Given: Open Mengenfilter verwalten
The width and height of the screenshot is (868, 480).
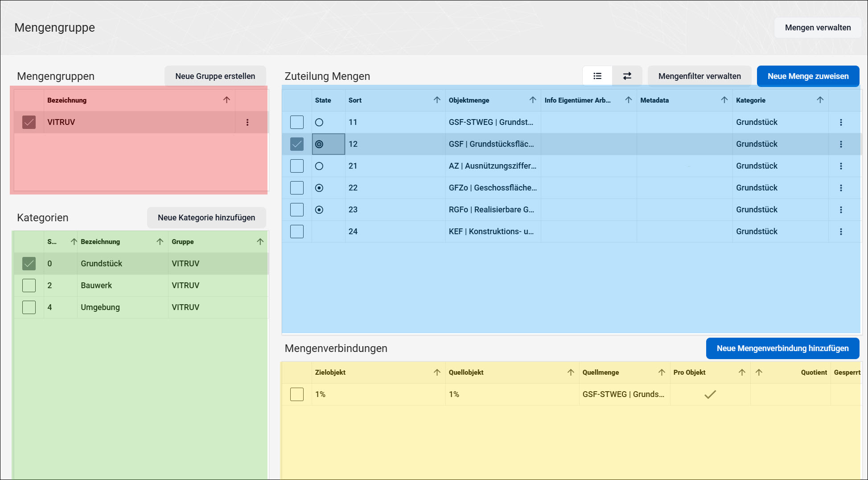Looking at the screenshot, I should (699, 76).
